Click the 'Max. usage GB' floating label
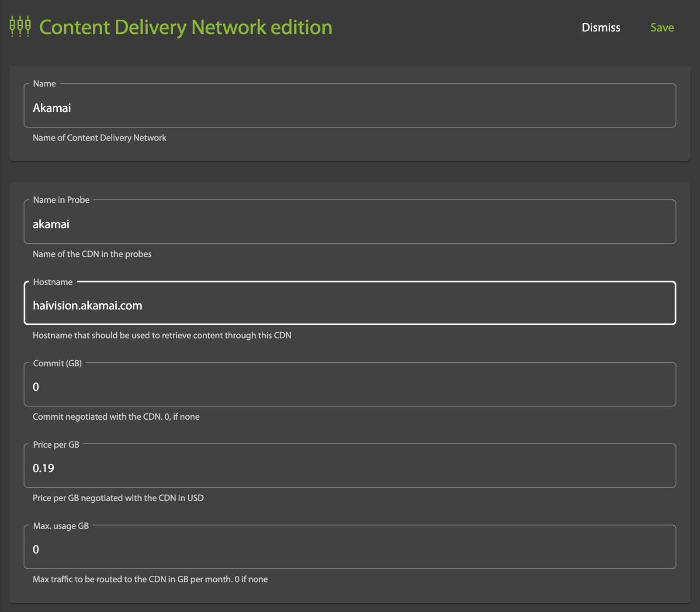700x612 pixels. click(x=61, y=526)
